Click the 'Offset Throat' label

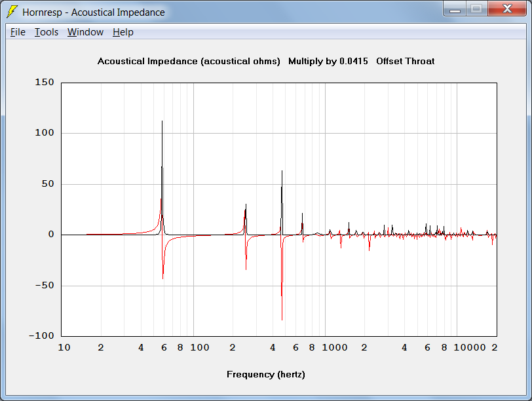405,62
